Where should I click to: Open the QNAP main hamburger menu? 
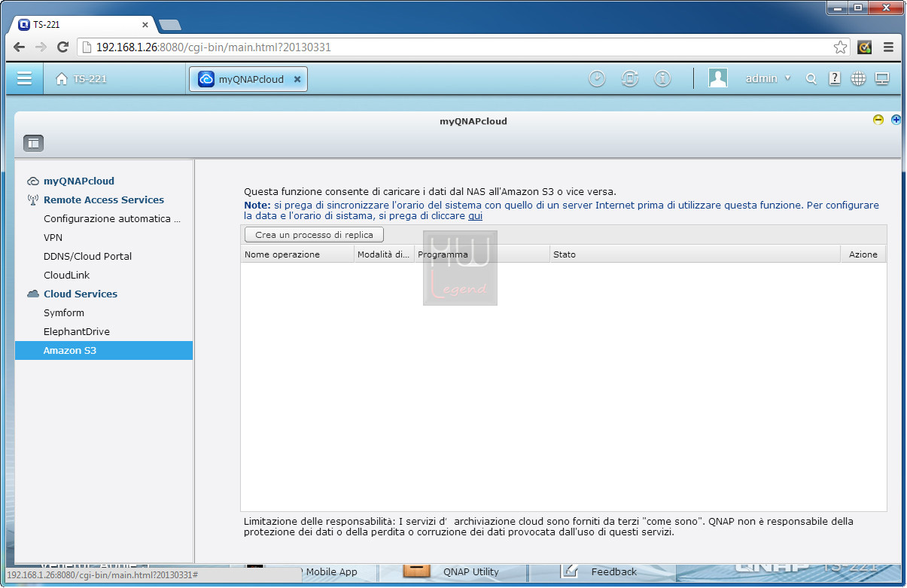point(25,78)
